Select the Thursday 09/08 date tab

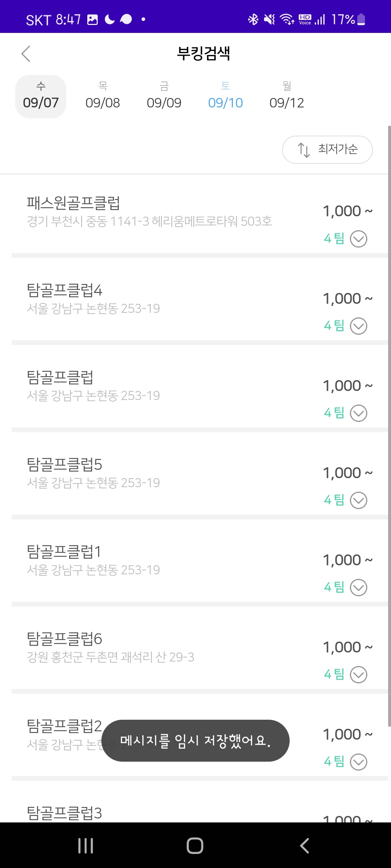click(x=102, y=96)
